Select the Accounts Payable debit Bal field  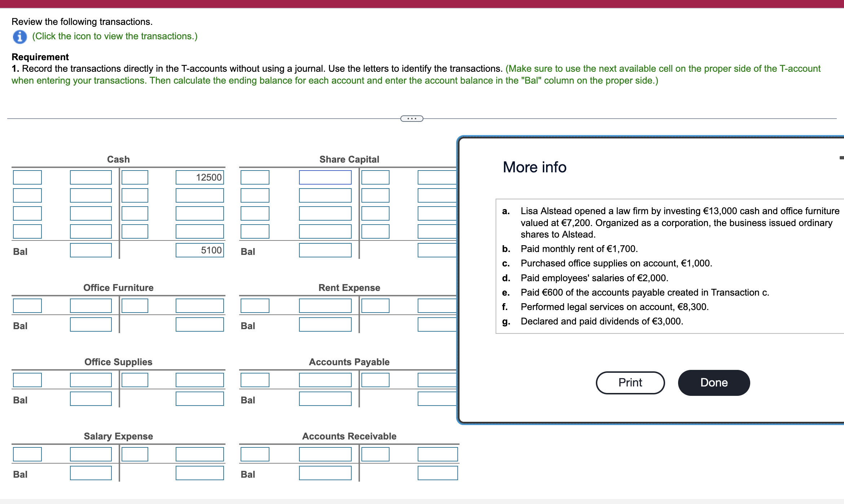tap(325, 399)
